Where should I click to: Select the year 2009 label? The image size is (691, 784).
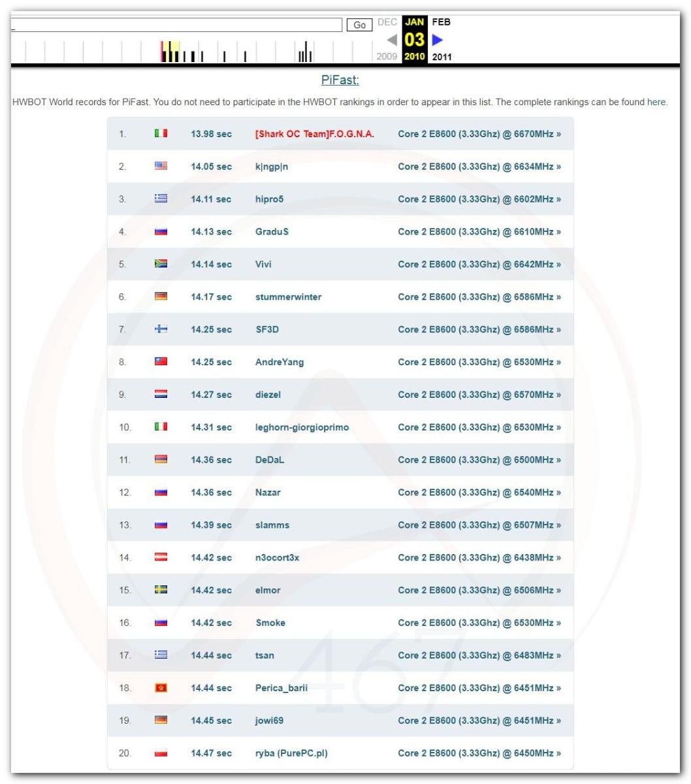(x=387, y=57)
